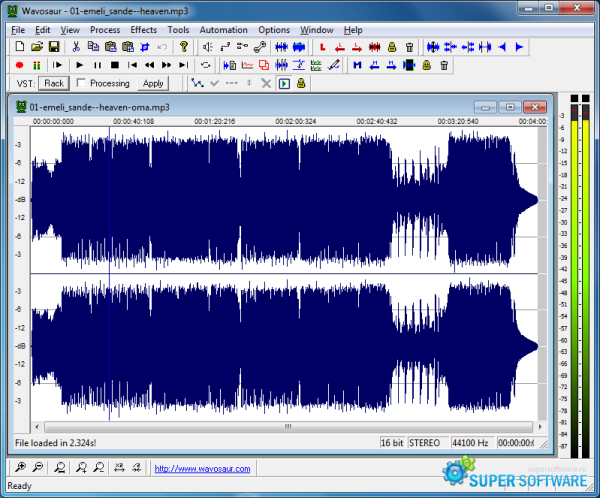Jump to end with skip-forward button
Viewport: 600px width, 498px height.
pyautogui.click(x=184, y=65)
